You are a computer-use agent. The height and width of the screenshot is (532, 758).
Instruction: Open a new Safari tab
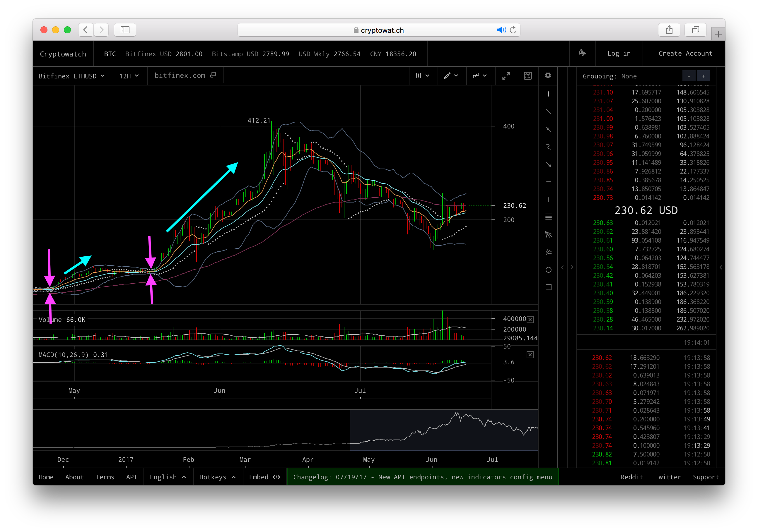(718, 34)
